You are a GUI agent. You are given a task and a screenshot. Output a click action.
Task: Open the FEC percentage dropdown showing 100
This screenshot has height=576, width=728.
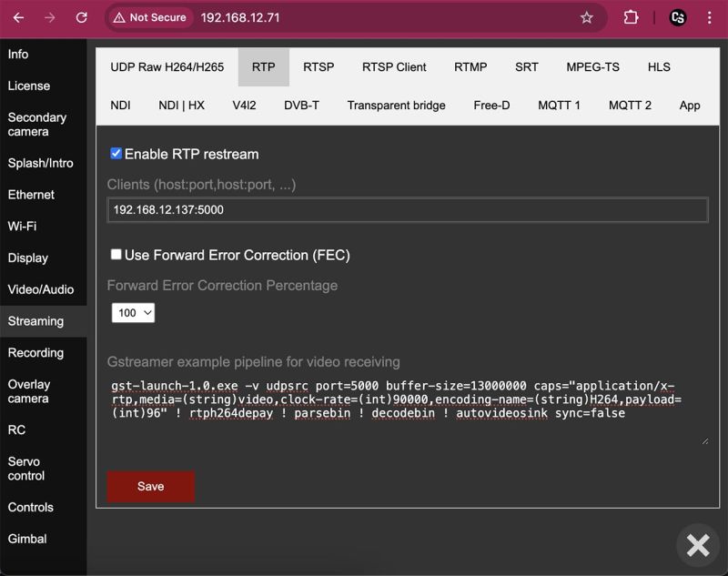(133, 313)
